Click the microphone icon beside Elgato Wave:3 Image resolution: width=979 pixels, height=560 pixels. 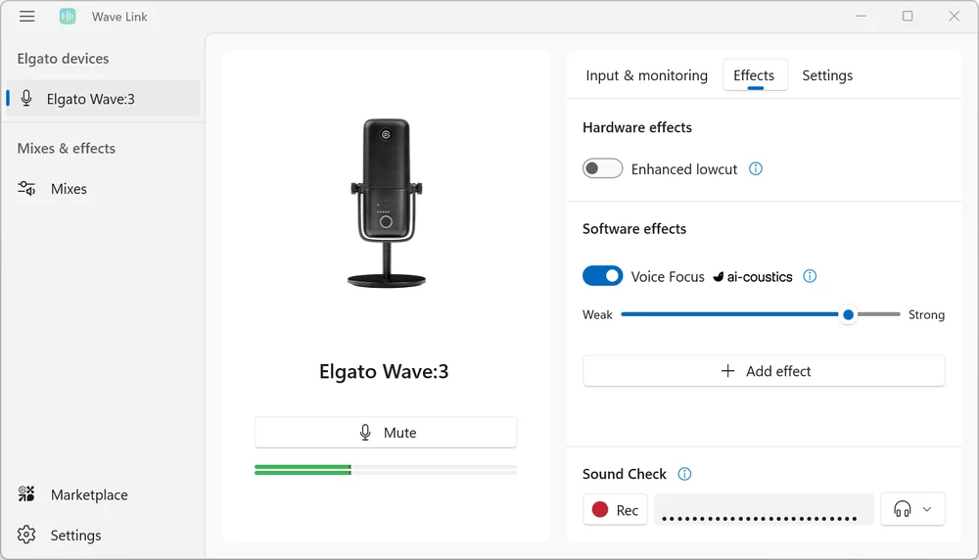[26, 98]
